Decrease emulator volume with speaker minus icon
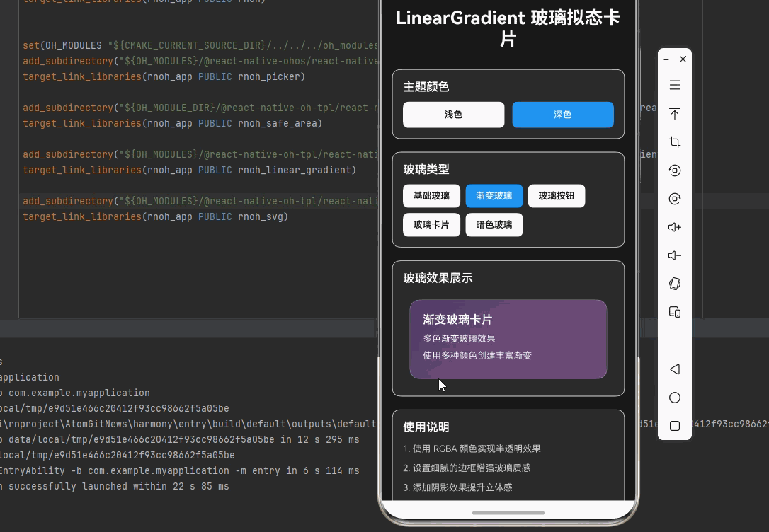769x532 pixels. point(675,255)
